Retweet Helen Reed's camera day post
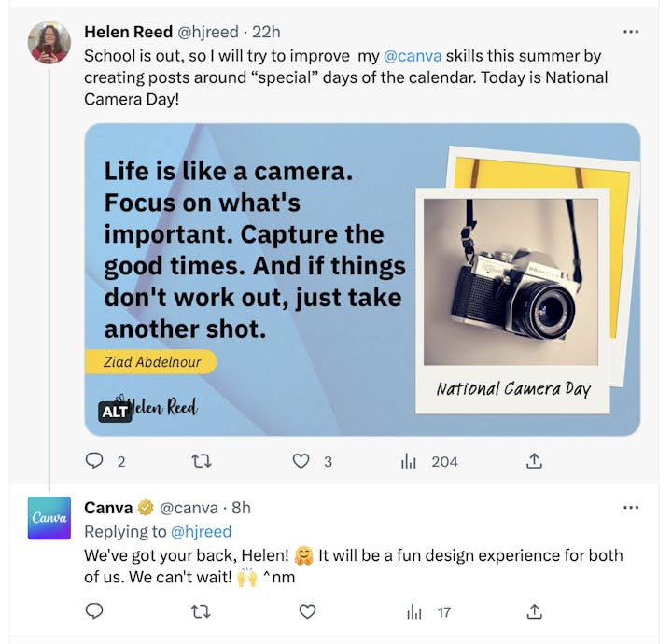Screen dimensions: 672x644 click(201, 461)
